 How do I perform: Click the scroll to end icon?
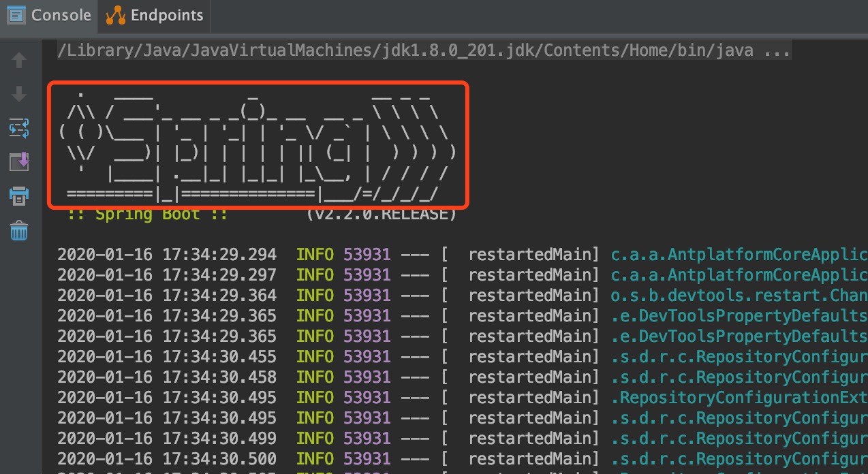(x=19, y=161)
